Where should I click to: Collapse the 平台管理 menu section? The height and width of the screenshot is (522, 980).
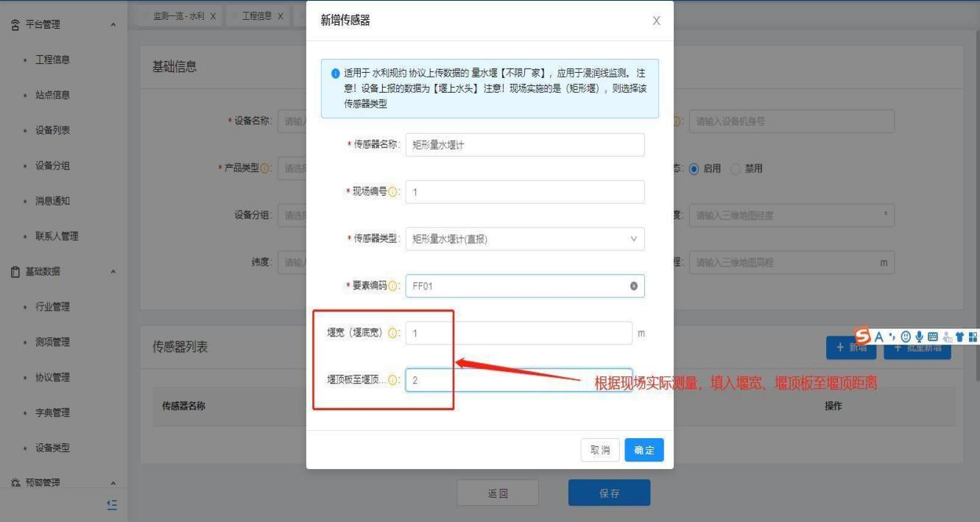click(113, 25)
